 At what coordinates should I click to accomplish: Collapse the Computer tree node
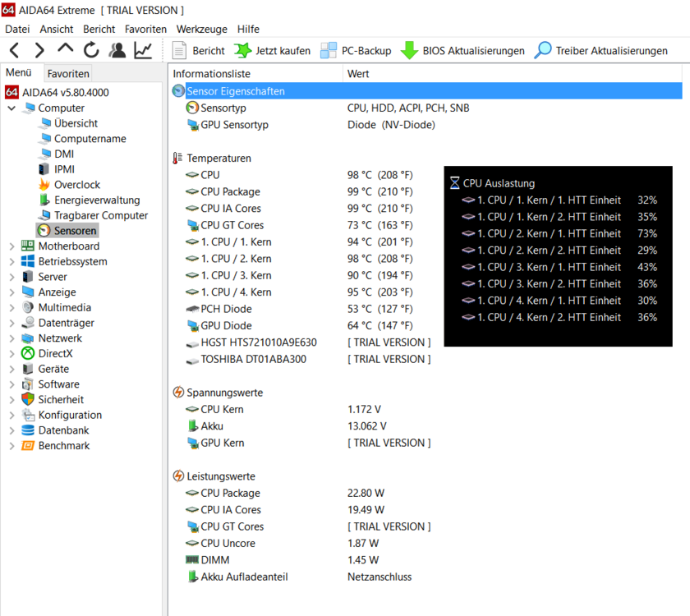11,108
